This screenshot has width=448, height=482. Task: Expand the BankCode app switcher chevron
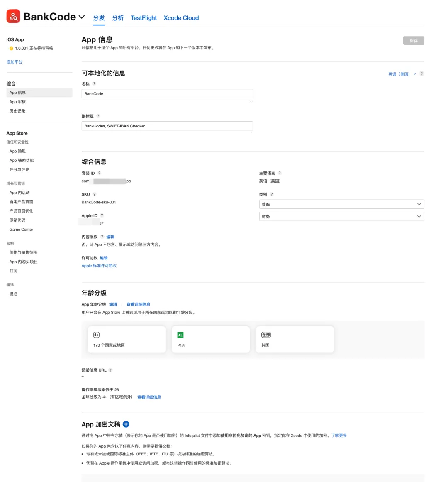coord(82,17)
